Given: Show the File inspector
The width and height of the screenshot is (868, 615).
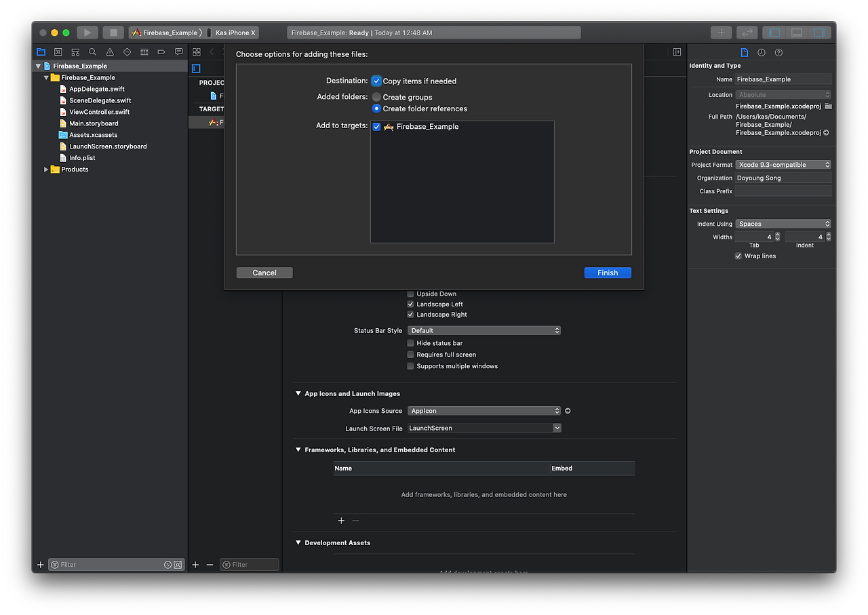Looking at the screenshot, I should point(744,52).
